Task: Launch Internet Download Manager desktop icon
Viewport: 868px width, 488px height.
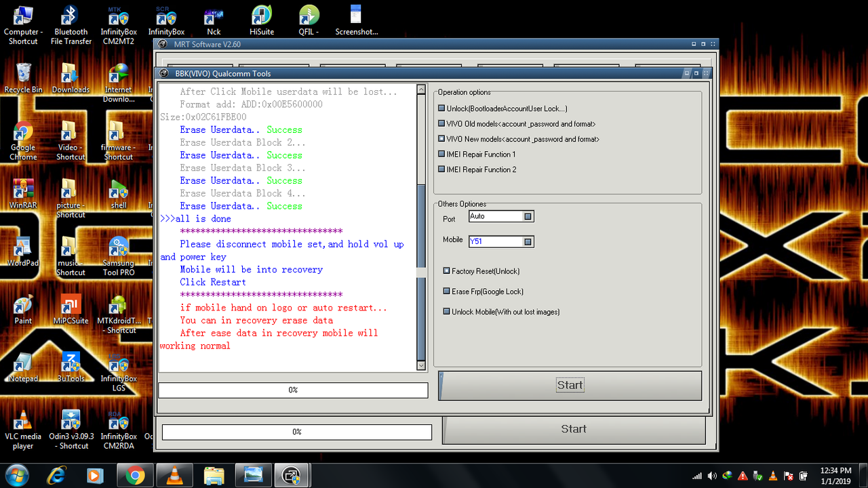Action: [x=118, y=83]
